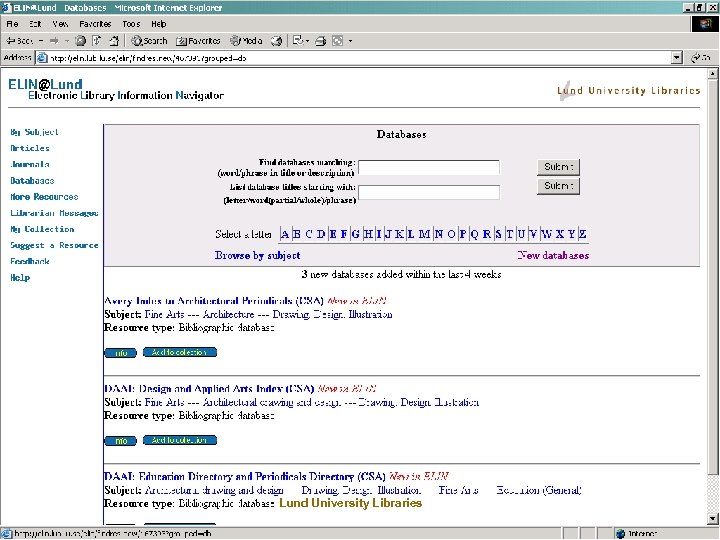Open the Help menu
The width and height of the screenshot is (720, 540).
pos(158,24)
